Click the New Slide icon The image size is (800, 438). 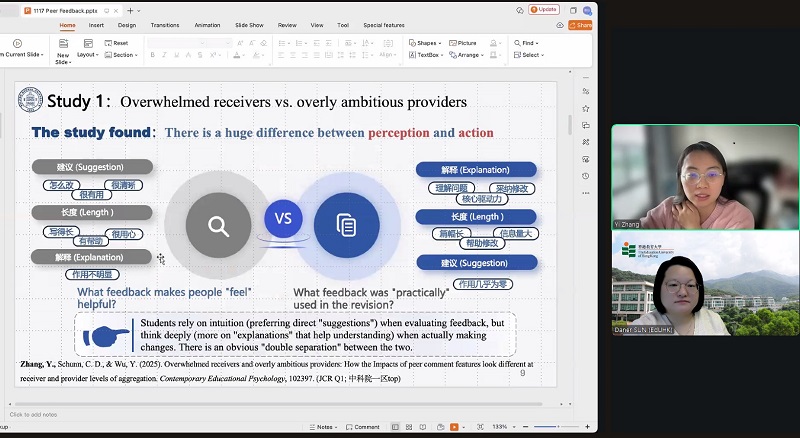click(62, 45)
